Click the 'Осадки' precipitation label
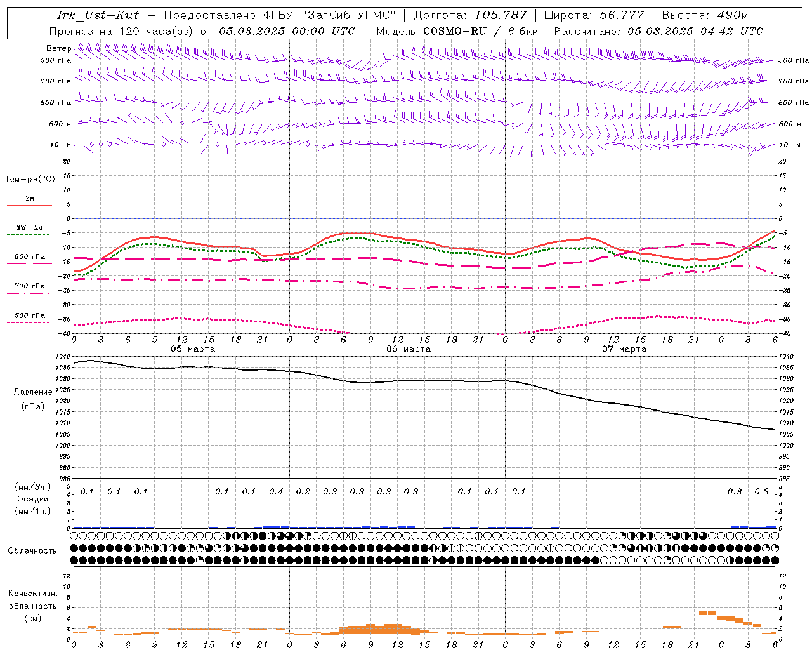Image resolution: width=812 pixels, height=650 pixels. 32,499
